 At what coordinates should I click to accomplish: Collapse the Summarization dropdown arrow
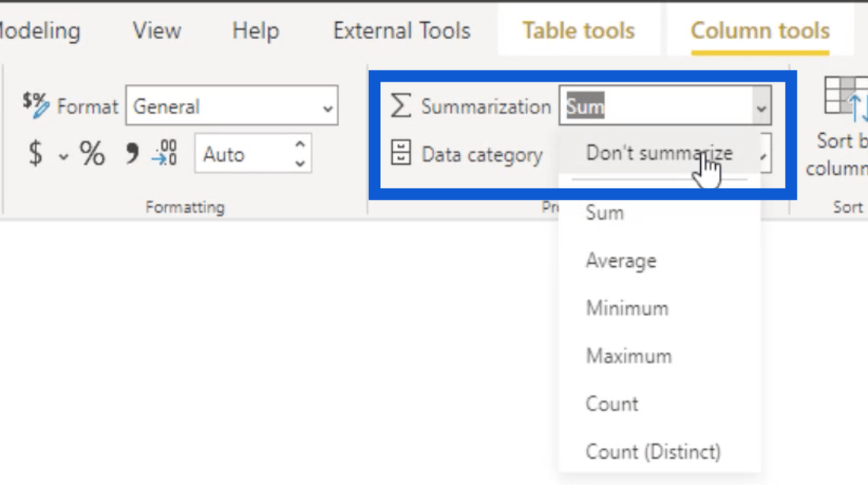tap(762, 106)
